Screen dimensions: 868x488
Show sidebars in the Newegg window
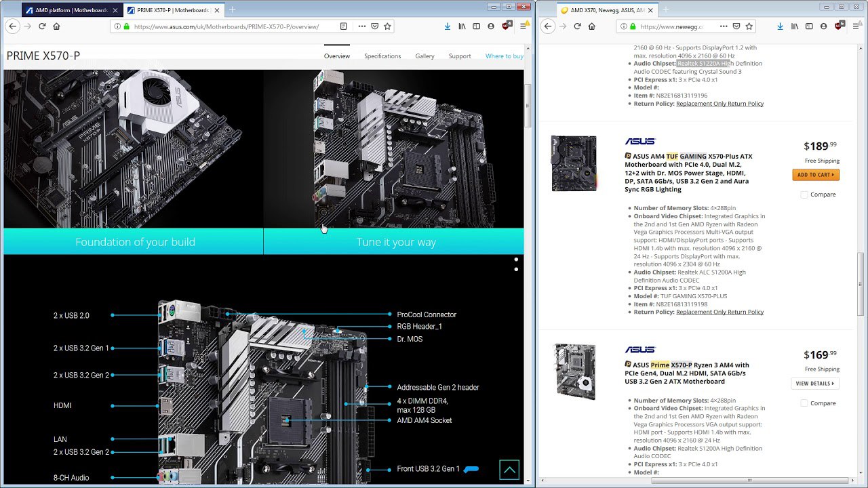[809, 26]
